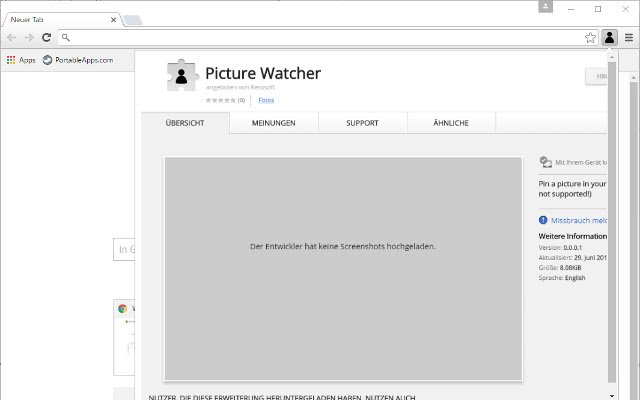Click the address bar input
640x400 pixels.
point(327,38)
